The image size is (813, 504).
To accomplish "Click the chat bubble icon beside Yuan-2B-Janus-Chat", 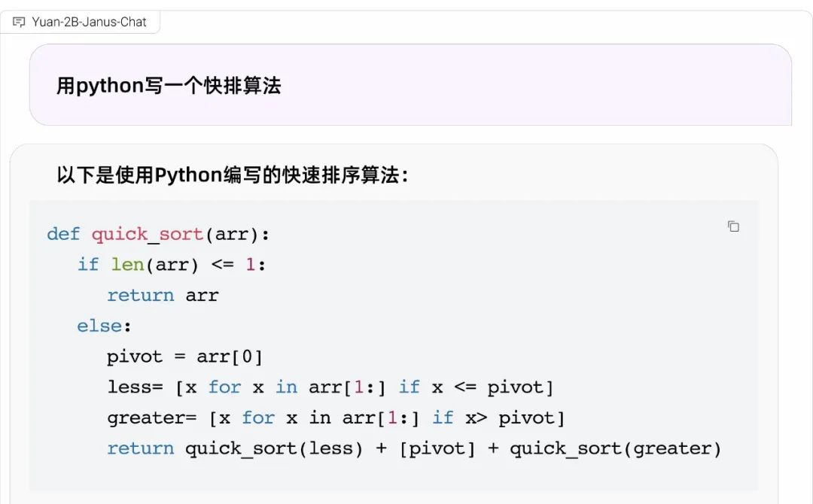I will click(x=19, y=22).
